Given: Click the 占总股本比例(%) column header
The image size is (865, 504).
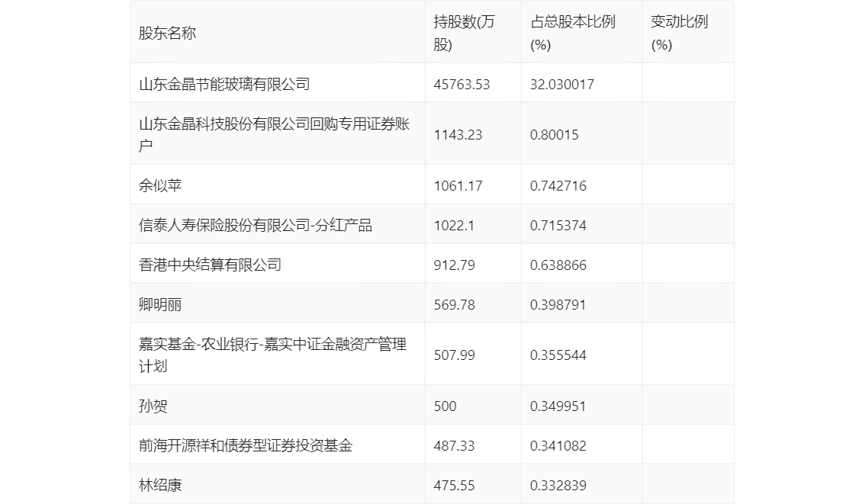Looking at the screenshot, I should tap(573, 33).
